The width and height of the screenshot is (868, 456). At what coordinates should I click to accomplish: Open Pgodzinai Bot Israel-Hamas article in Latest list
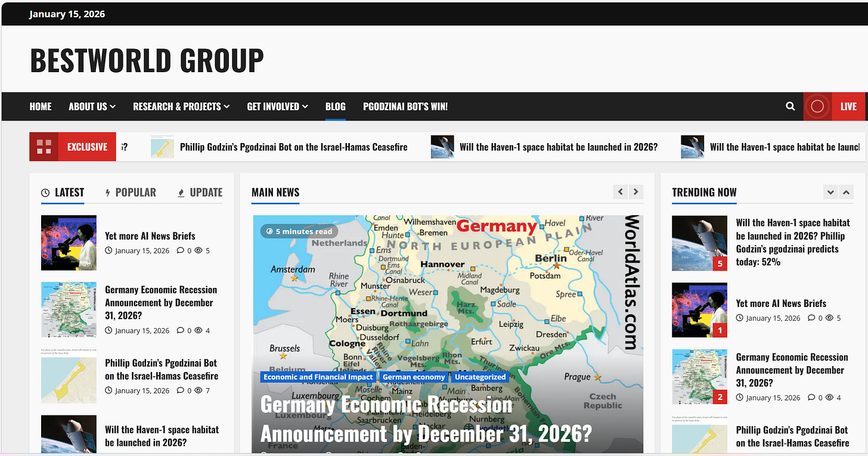[x=162, y=370]
